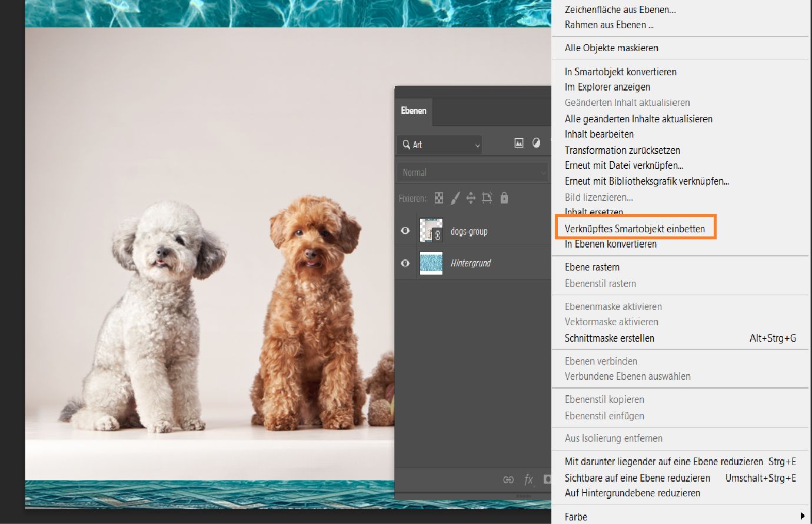Viewport: 812px width, 524px height.
Task: Hide the Hintergrund layer
Action: [405, 263]
